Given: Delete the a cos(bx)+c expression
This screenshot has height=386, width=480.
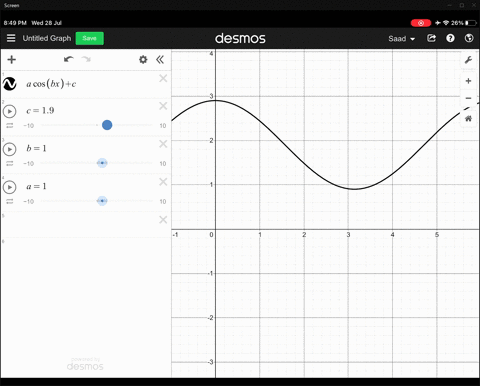Looking at the screenshot, I should [x=163, y=79].
